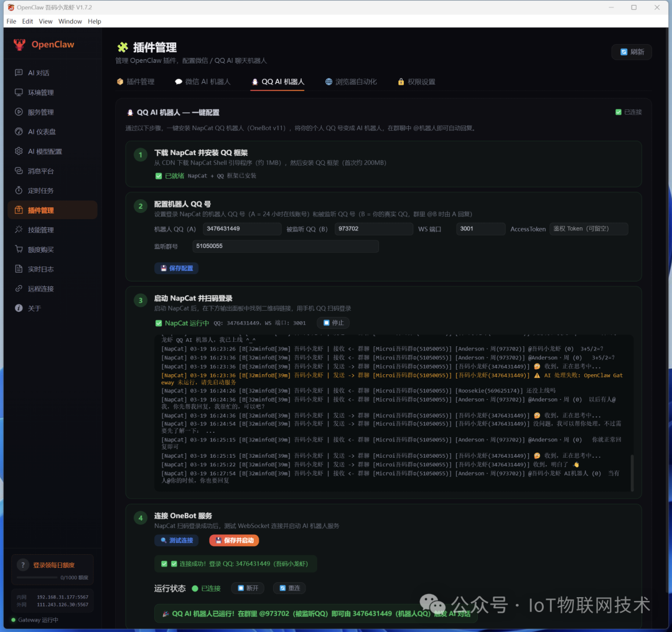Viewport: 672px width, 632px height.
Task: Open the AI 对话 sidebar icon
Action: (19, 72)
